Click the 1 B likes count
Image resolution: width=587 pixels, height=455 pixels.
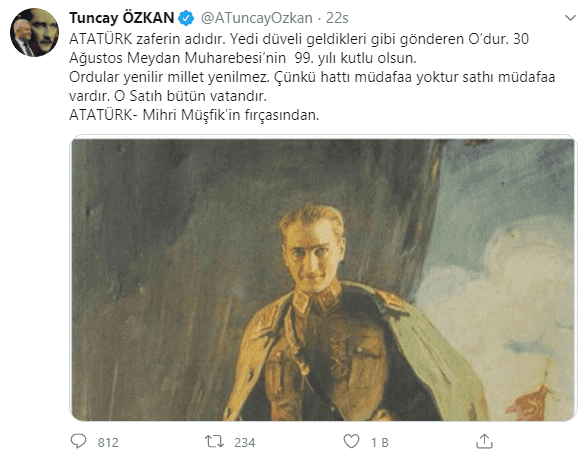click(380, 442)
